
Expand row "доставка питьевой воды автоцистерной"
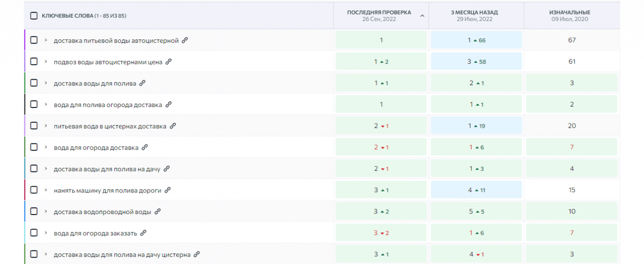pyautogui.click(x=46, y=40)
